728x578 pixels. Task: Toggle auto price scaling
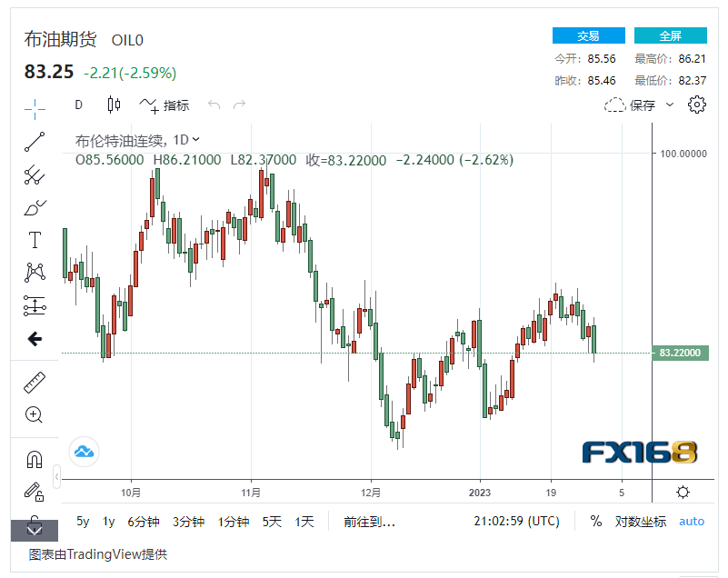tap(692, 522)
